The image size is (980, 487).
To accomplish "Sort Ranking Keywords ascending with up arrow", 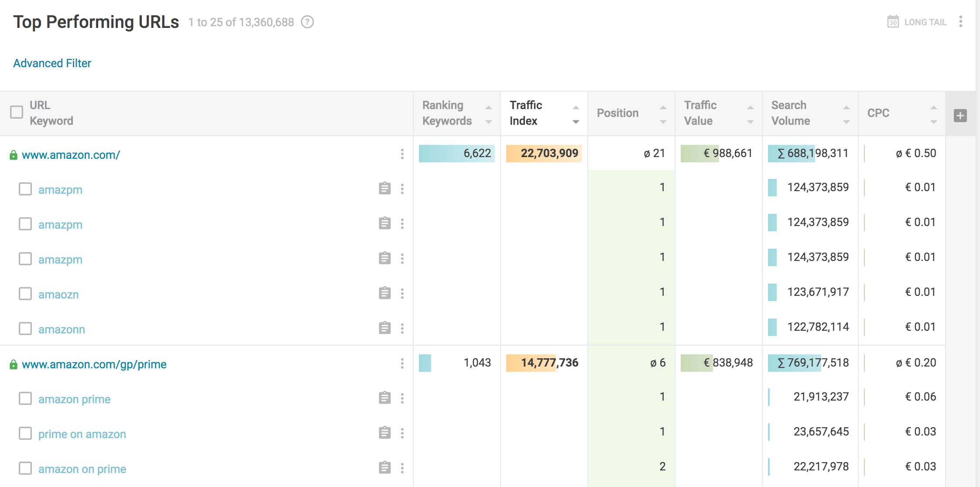I will 489,107.
